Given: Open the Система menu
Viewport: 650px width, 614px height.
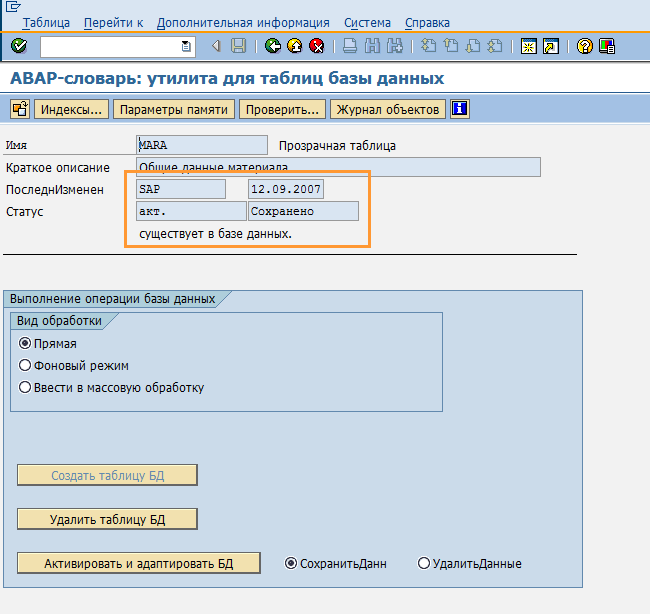Looking at the screenshot, I should coord(367,22).
